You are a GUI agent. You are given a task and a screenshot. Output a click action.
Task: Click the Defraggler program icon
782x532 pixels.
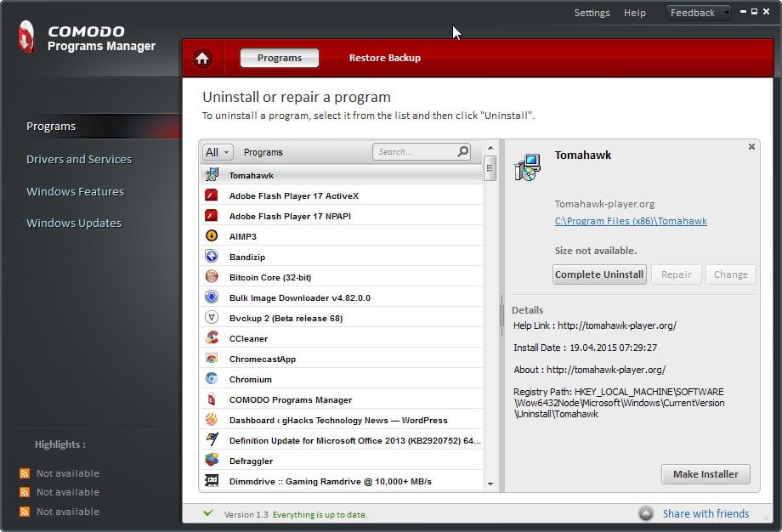pyautogui.click(x=212, y=461)
